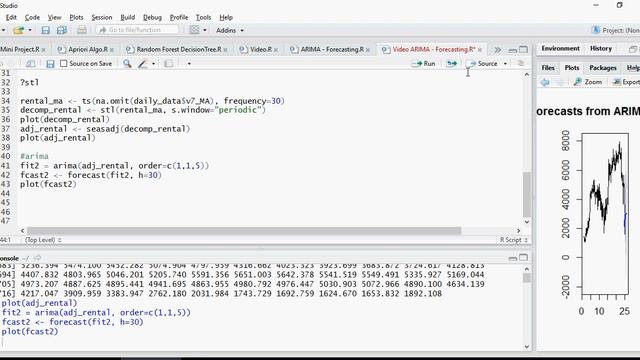Click the workspace panes grid icon

coord(195,30)
